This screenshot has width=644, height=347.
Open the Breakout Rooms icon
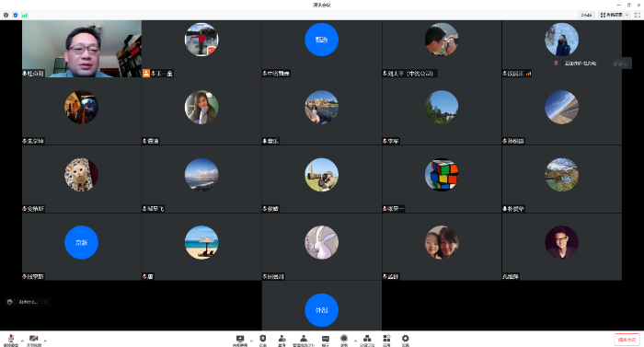[367, 340]
